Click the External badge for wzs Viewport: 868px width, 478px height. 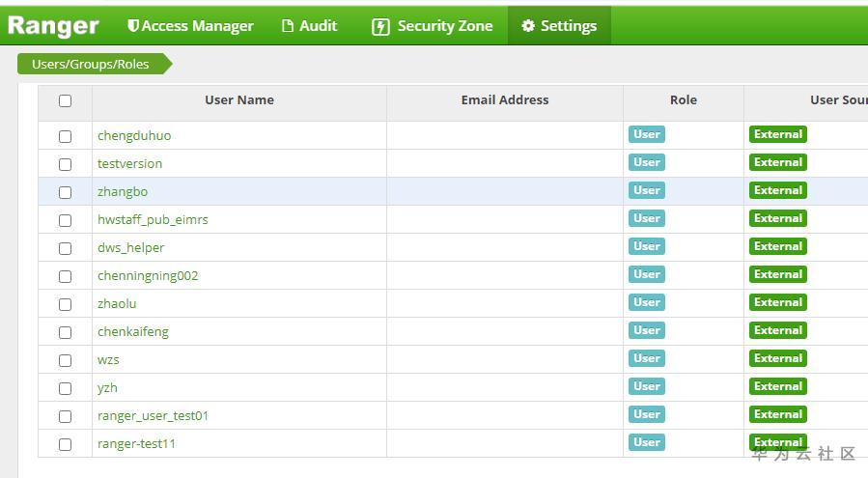pyautogui.click(x=777, y=358)
